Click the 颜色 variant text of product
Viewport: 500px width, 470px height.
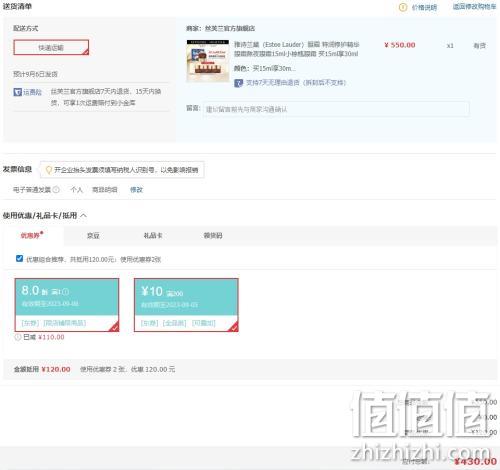265,68
